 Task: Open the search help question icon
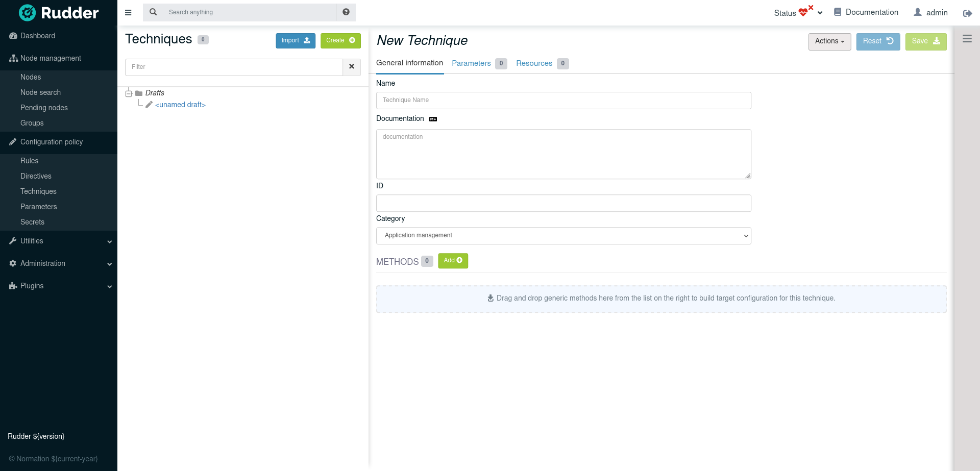click(346, 12)
